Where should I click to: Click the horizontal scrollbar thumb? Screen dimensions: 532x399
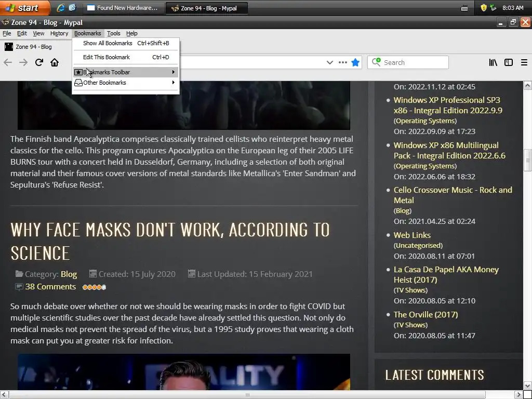tap(247, 395)
